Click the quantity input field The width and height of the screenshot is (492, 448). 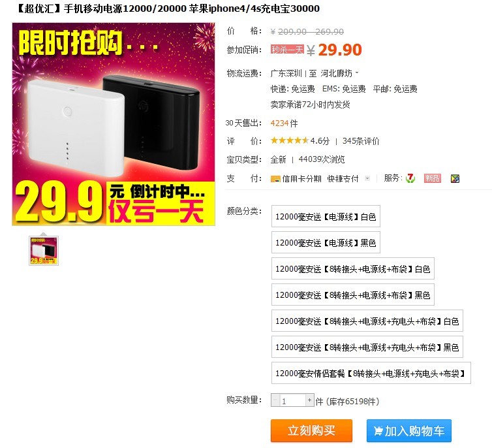coord(293,400)
